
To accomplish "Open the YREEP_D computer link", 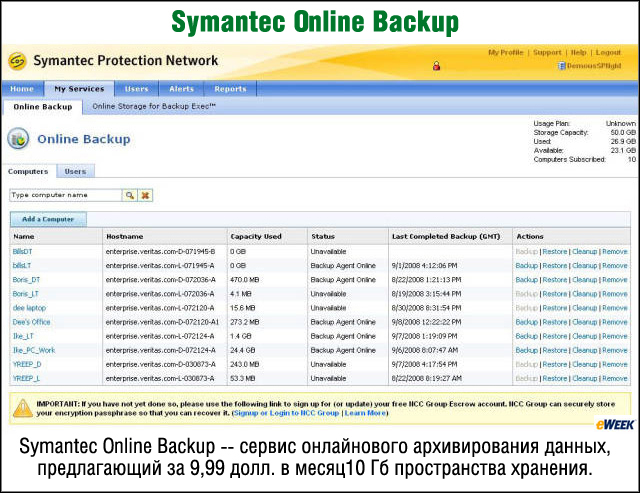I will tap(27, 364).
